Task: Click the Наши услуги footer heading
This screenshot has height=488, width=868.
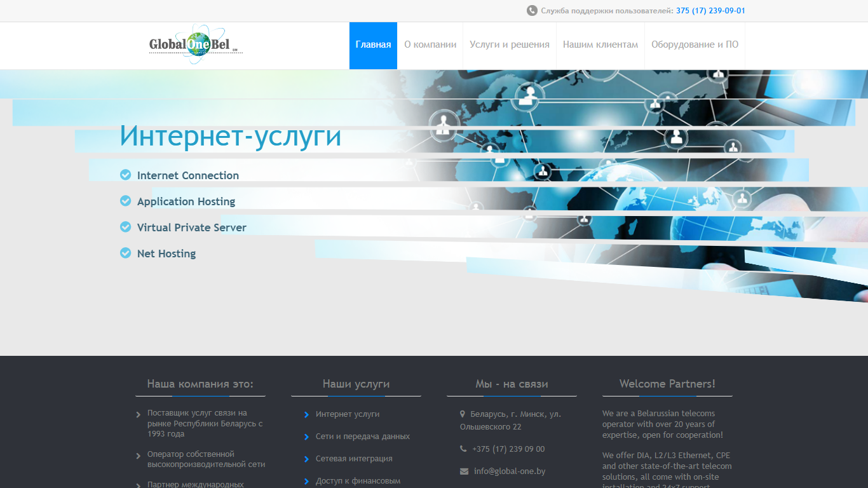Action: (356, 384)
